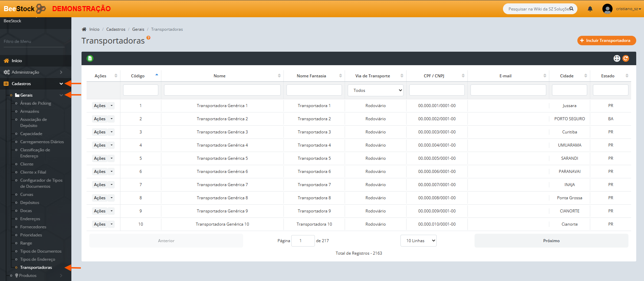Click Incluir Transportadora button

point(606,41)
